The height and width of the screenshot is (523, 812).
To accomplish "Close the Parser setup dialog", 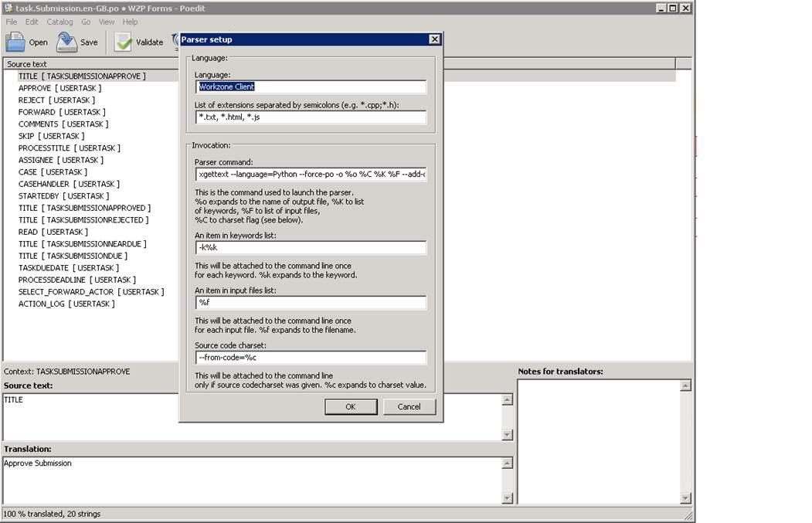I will [x=434, y=39].
